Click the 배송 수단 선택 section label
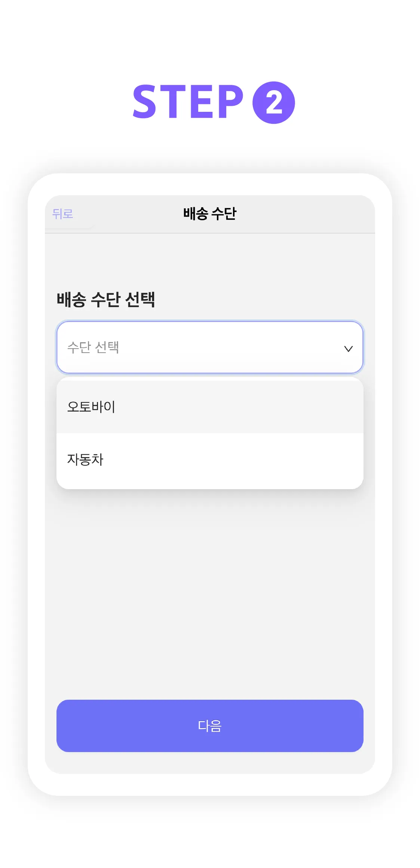The image size is (420, 868). (106, 300)
